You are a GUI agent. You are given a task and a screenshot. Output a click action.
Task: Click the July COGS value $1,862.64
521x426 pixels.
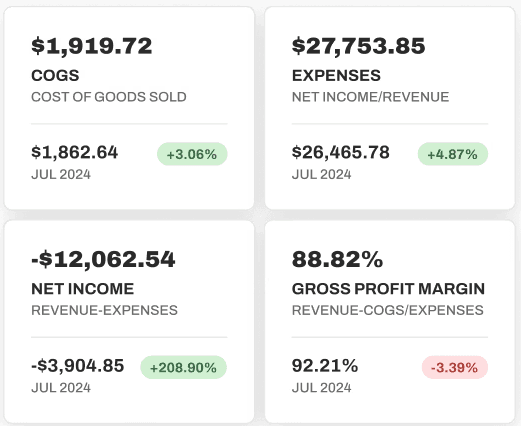click(x=75, y=152)
